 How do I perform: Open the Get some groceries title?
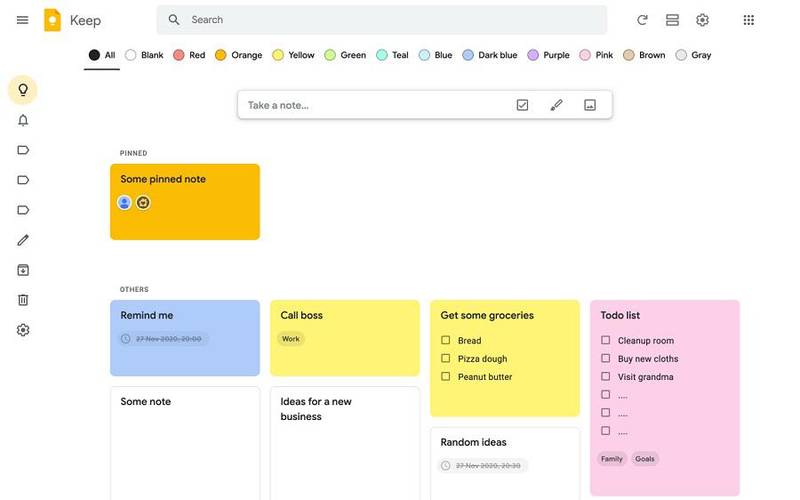click(487, 315)
